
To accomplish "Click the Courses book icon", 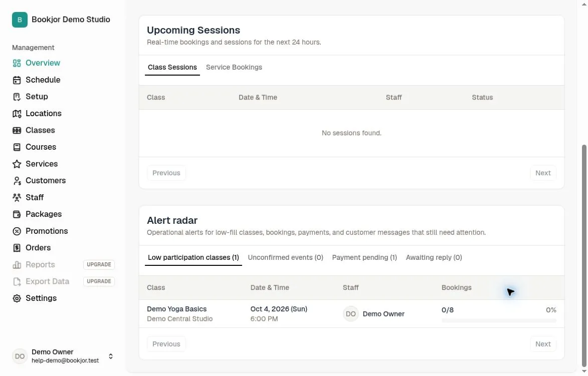I will click(17, 147).
